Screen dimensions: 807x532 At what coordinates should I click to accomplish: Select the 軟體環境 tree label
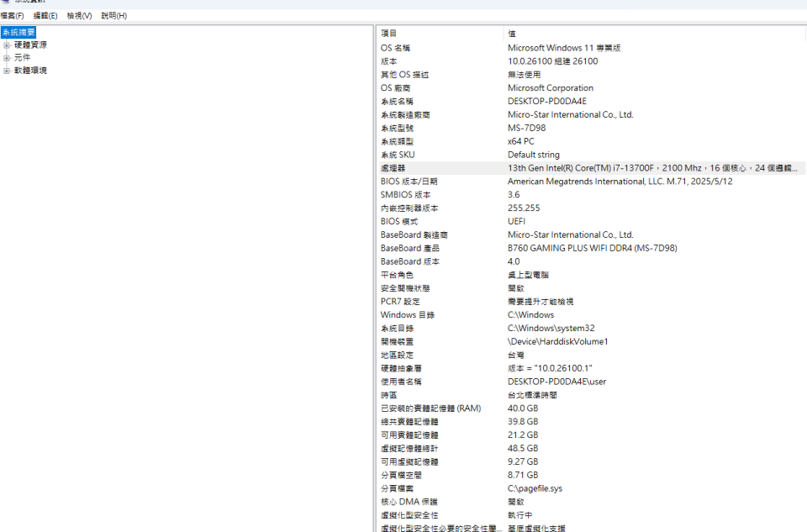pyautogui.click(x=30, y=71)
